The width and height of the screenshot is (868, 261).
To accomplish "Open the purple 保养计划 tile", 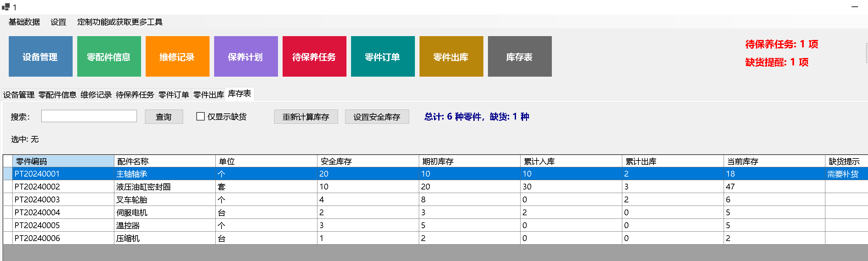I will [x=246, y=56].
